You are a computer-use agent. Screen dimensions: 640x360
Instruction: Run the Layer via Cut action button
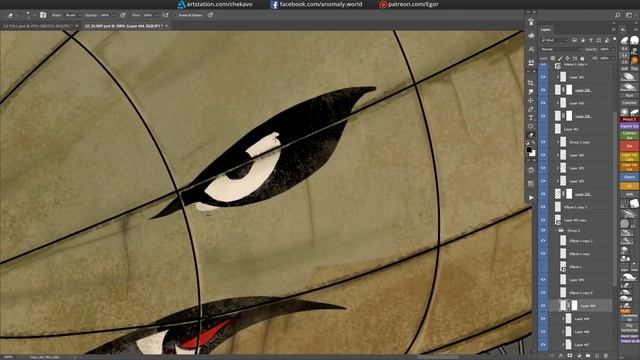629,167
